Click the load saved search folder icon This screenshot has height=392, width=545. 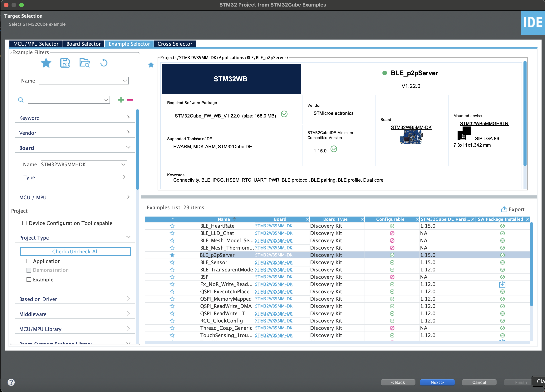[84, 63]
